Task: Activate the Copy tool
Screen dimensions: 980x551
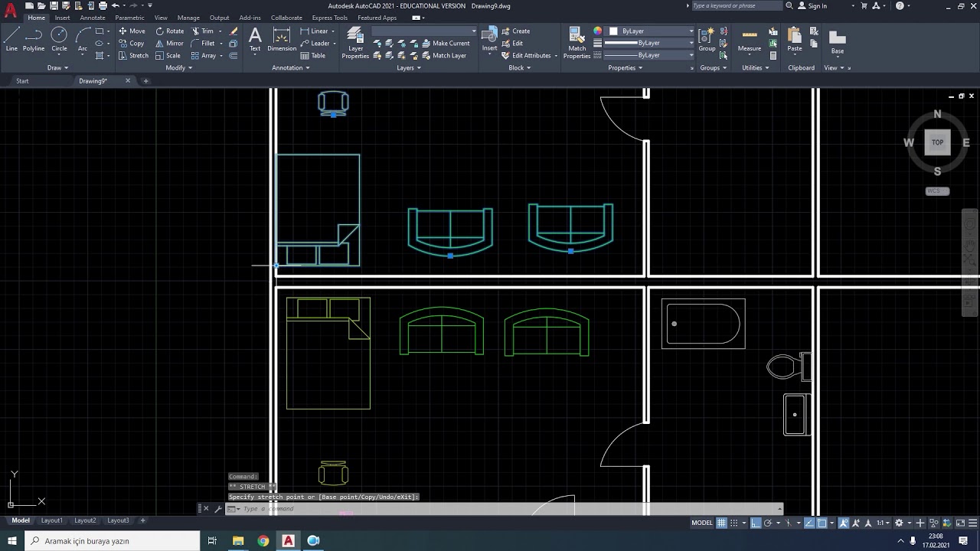Action: (132, 44)
